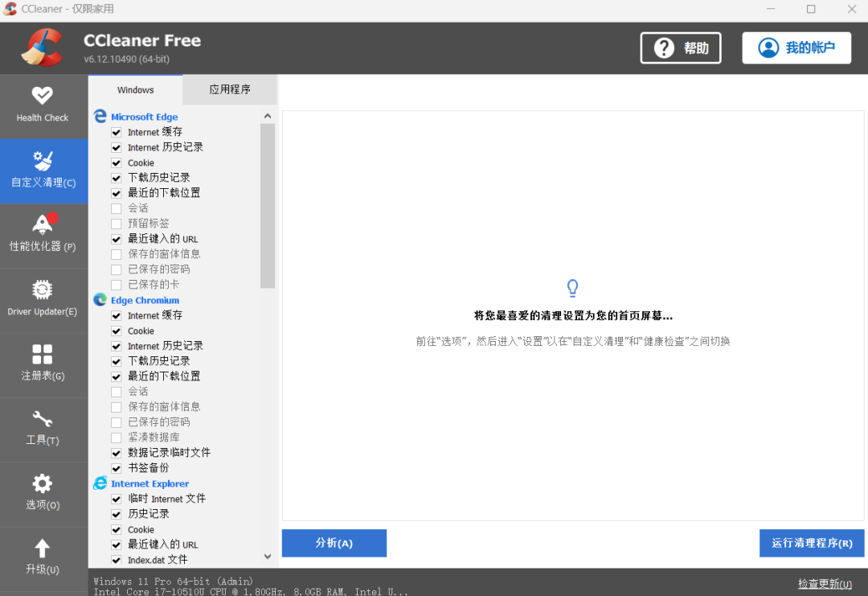Uncheck Microsoft Edge Internet 历史记录
This screenshot has height=596, width=868.
tap(117, 148)
